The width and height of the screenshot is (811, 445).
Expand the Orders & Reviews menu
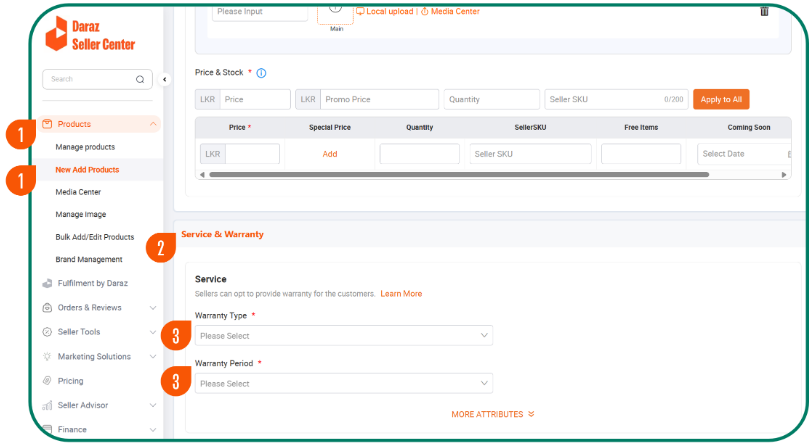coord(152,308)
